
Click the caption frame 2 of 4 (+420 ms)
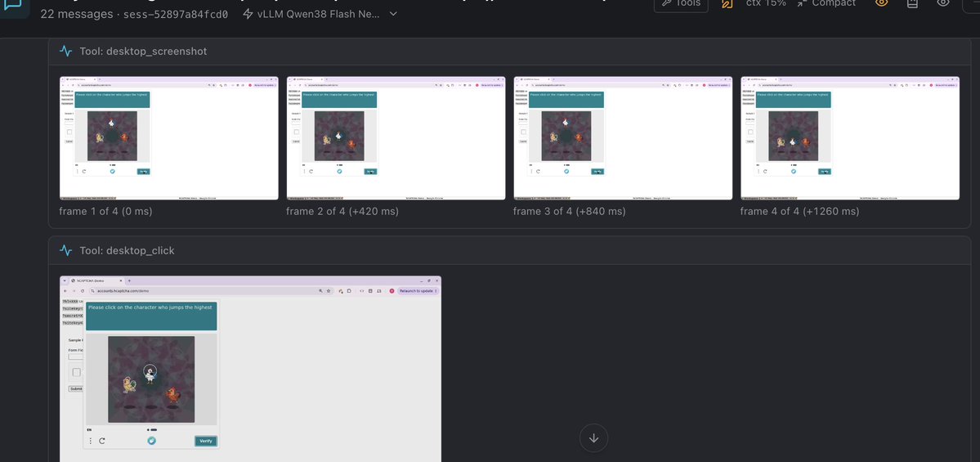[342, 211]
